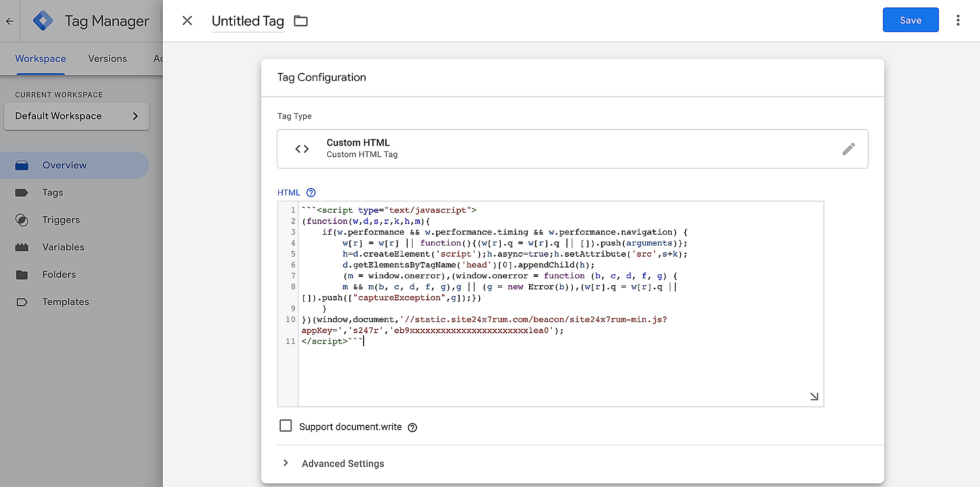Open Triggers in the sidebar
Screen dimensions: 980x487
click(61, 220)
